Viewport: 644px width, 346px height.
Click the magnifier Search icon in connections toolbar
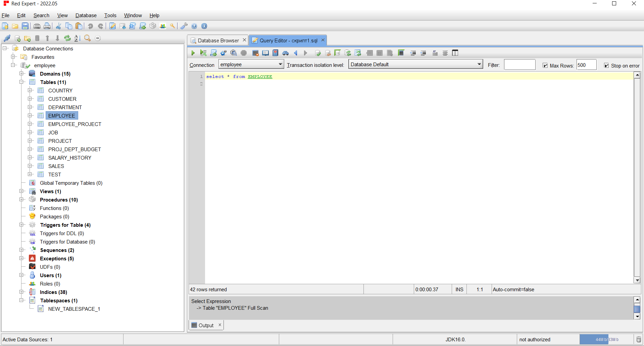[x=88, y=38]
